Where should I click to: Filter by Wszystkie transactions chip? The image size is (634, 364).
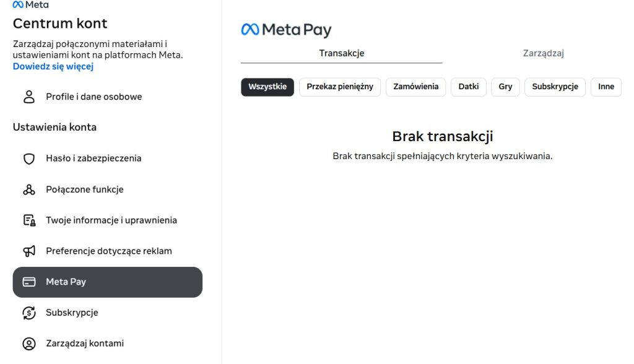[x=267, y=87]
